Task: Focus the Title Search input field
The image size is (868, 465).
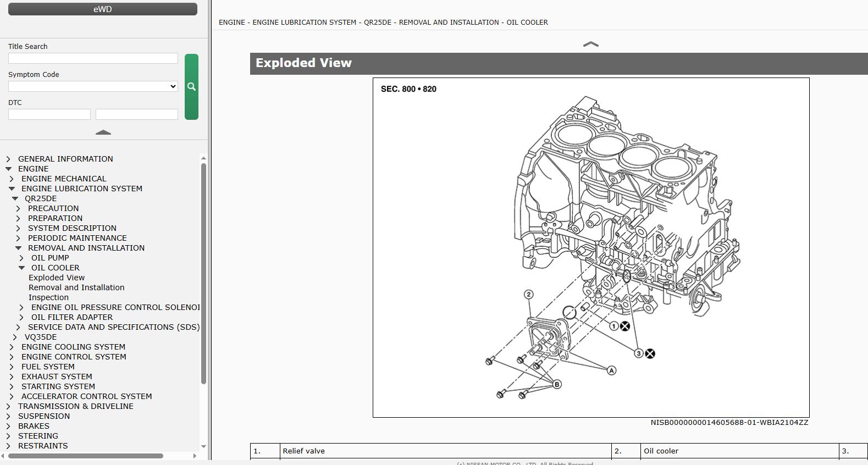Action: pyautogui.click(x=93, y=58)
